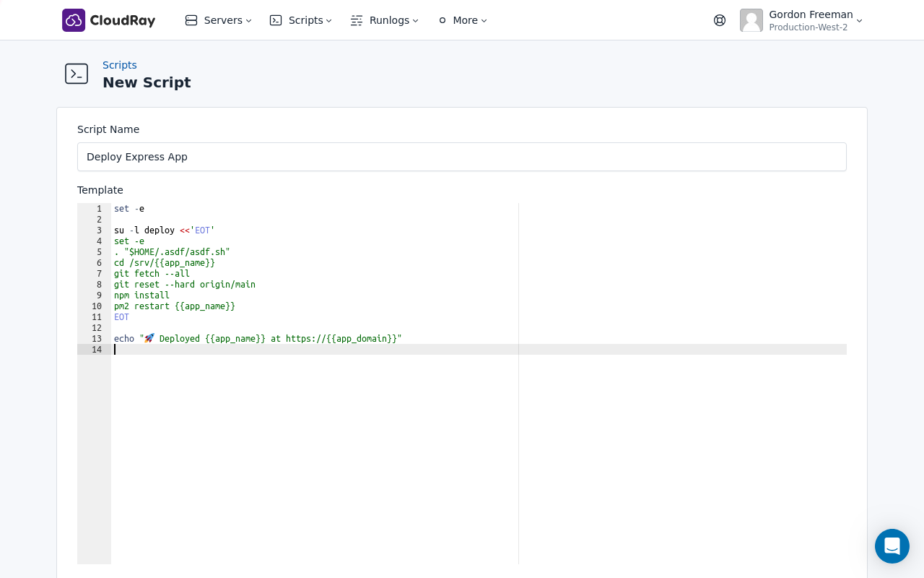Click line number 7 in the editor gutter
The image size is (924, 578).
pyautogui.click(x=99, y=274)
